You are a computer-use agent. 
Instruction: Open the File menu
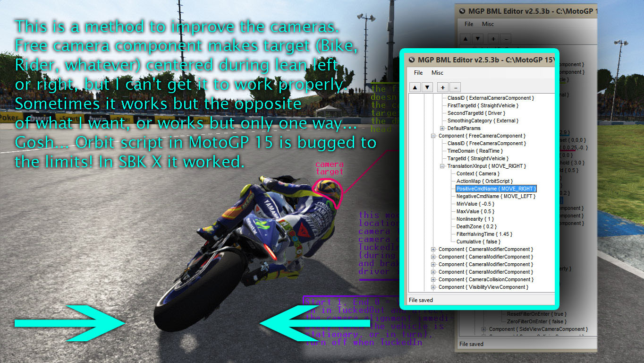(418, 73)
